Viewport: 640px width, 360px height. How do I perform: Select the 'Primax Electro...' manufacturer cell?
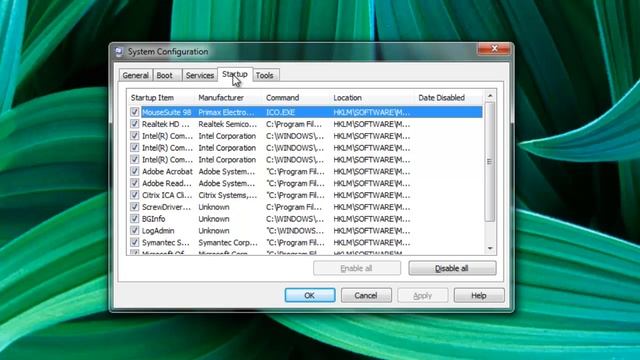pyautogui.click(x=226, y=112)
